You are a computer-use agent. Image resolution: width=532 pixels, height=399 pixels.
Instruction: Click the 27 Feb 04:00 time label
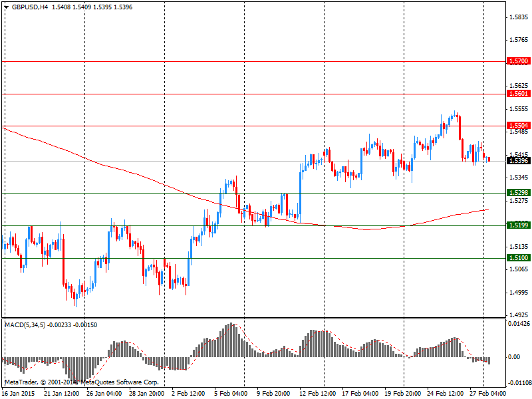[488, 394]
